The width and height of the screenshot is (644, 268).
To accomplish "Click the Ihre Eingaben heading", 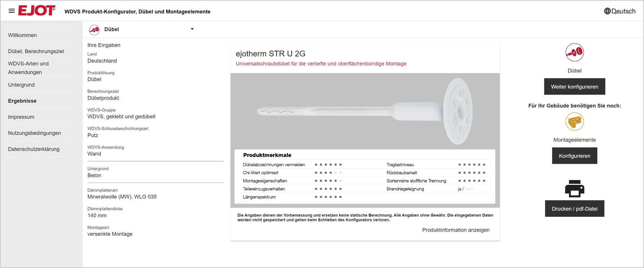I will [x=104, y=45].
